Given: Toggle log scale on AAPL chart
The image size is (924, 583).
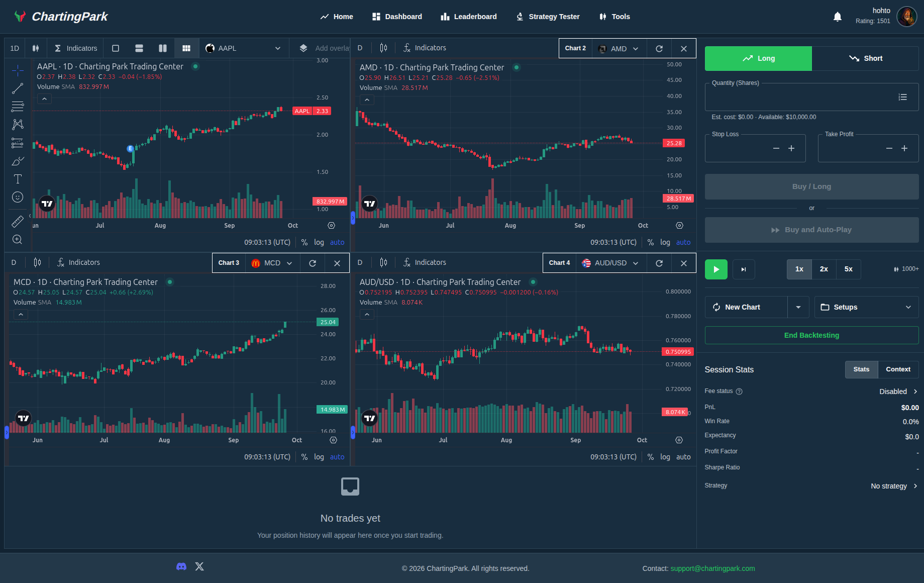Looking at the screenshot, I should [319, 242].
